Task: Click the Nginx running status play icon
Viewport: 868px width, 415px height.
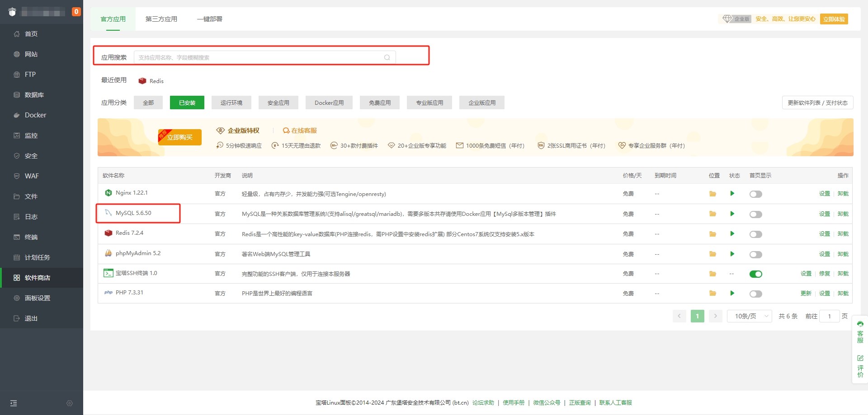Action: 732,194
